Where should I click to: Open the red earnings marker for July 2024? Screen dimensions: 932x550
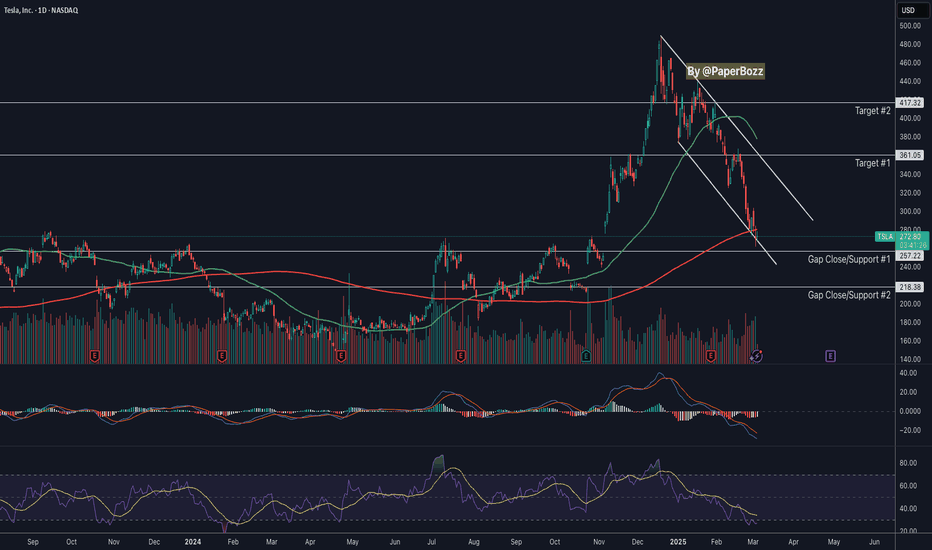tap(461, 356)
